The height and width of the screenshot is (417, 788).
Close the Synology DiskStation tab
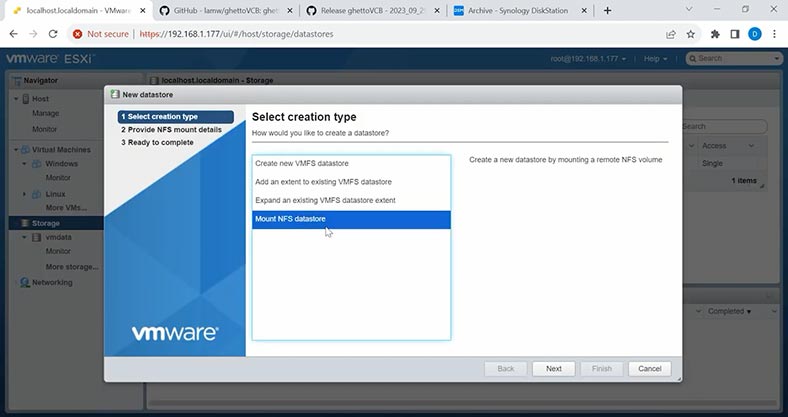tap(584, 11)
